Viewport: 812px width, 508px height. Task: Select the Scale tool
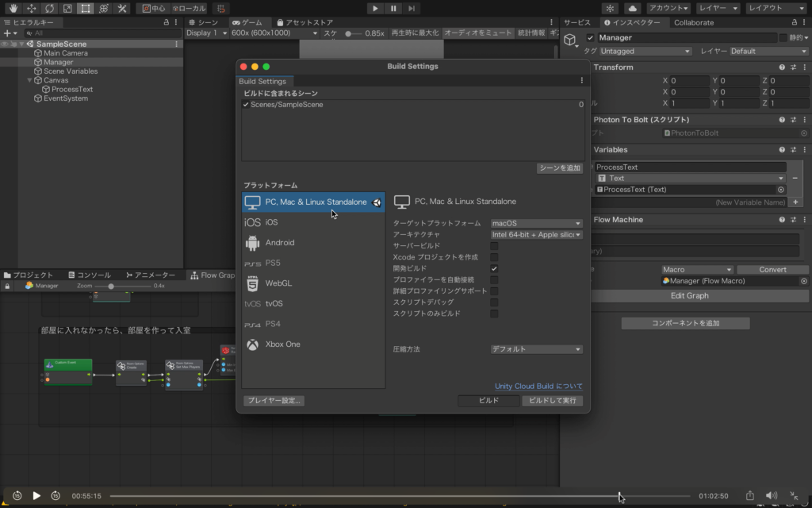point(67,8)
